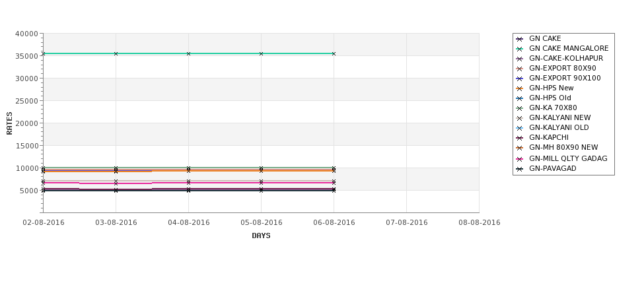Screen dimensions: 644x283
Task: Click the GN-MH 80X90 NEW legend label
Action: click(x=563, y=147)
